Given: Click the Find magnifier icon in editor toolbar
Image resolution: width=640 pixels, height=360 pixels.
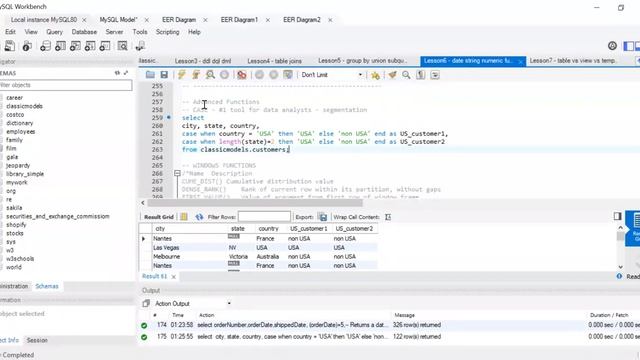Looking at the screenshot, I should click(406, 75).
